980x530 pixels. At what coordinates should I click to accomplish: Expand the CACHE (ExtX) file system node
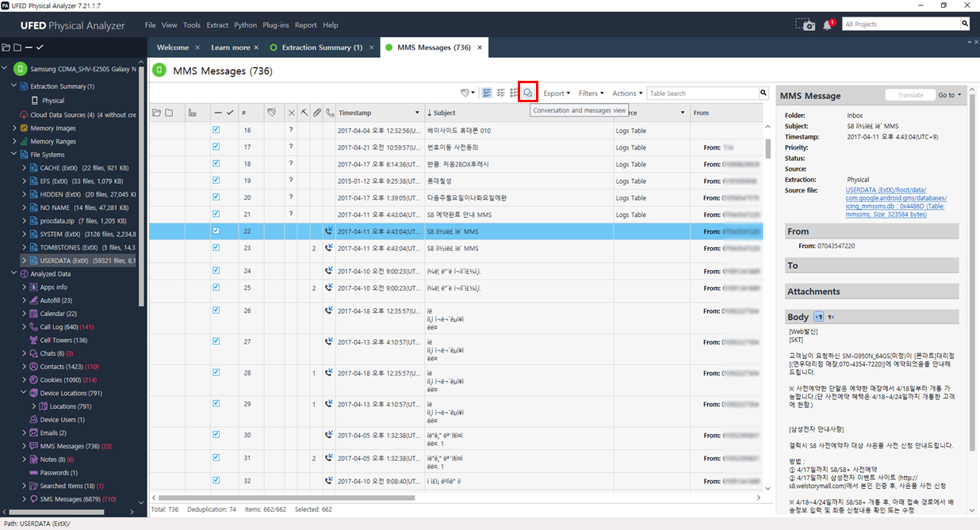(24, 168)
